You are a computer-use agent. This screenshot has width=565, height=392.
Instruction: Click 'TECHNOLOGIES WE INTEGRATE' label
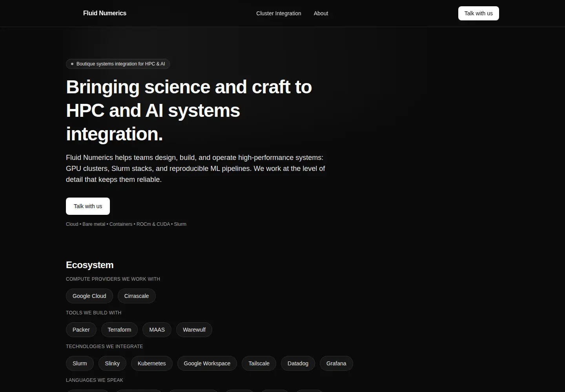tap(104, 347)
